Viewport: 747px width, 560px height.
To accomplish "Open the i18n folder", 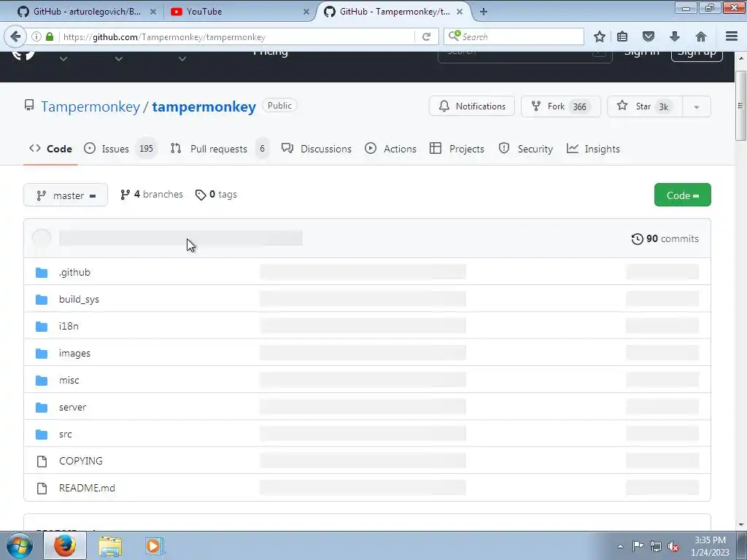I will (x=69, y=326).
